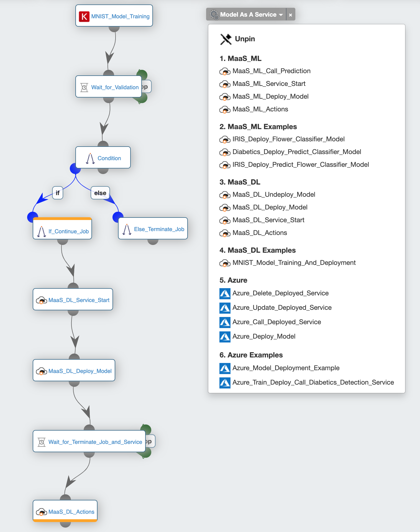Select the Condition task label
The image size is (420, 532).
(109, 158)
